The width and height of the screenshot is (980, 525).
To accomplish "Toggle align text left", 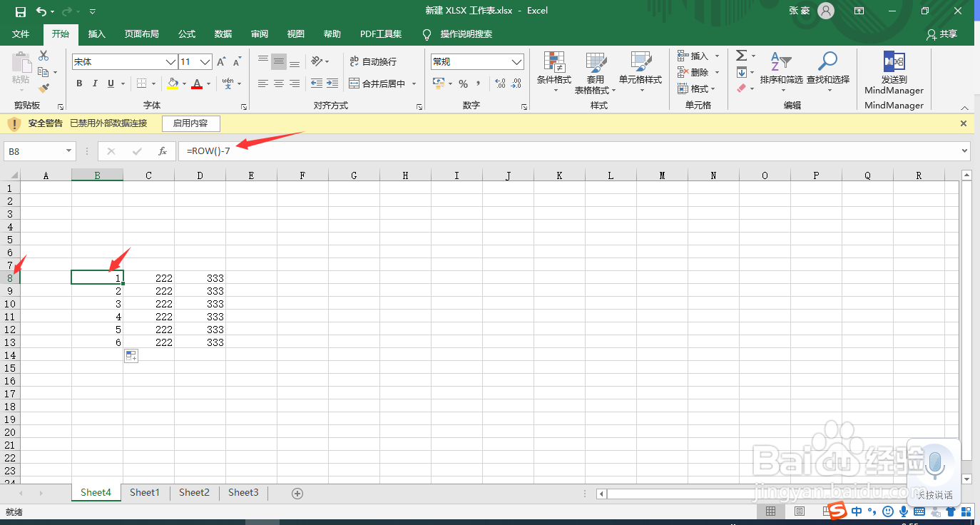I will (263, 83).
